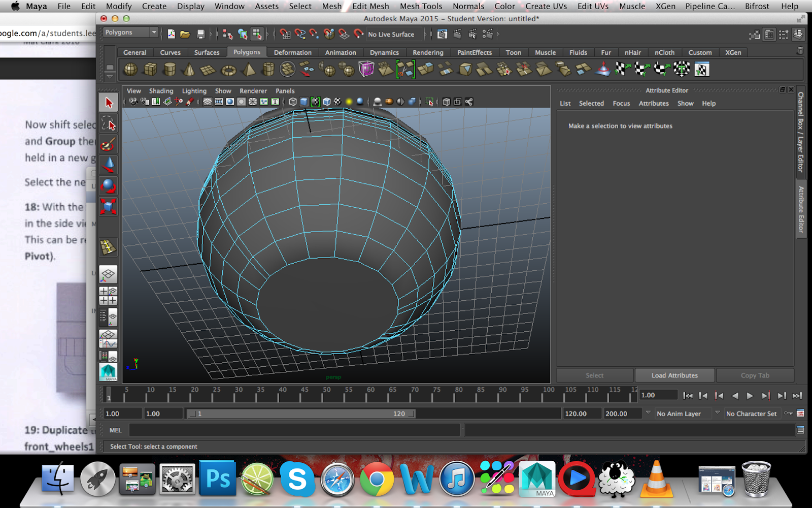Select the Polygon Sphere creation tool
The image size is (812, 508).
130,69
